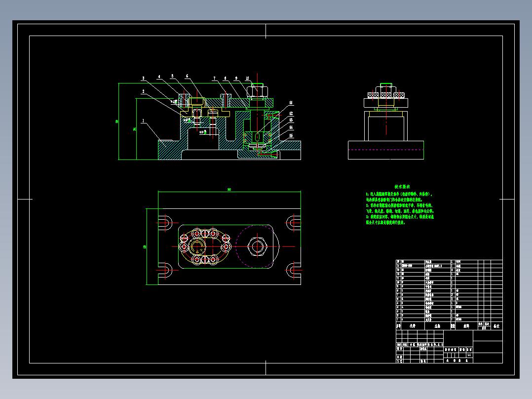Select part callout number 2 in section view
Image resolution: width=532 pixels, height=399 pixels.
tap(143, 91)
